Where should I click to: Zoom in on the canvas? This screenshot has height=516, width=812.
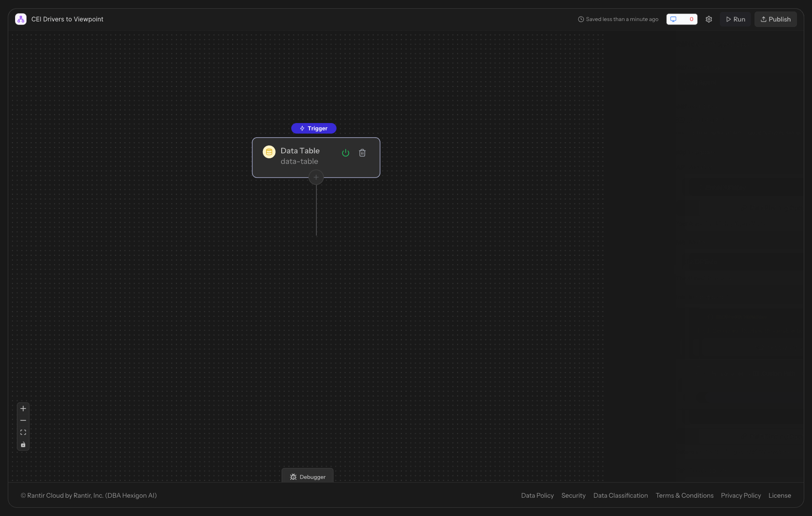pyautogui.click(x=23, y=408)
